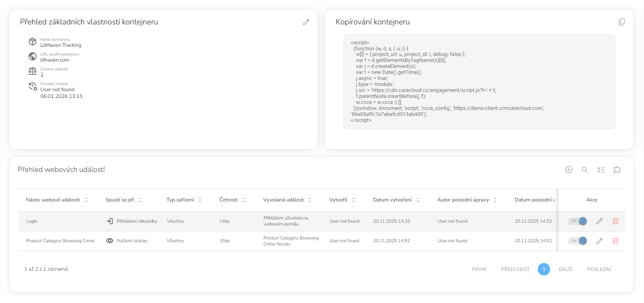Click the POSLEDNÍ pagination button
The width and height of the screenshot is (644, 303).
[599, 269]
